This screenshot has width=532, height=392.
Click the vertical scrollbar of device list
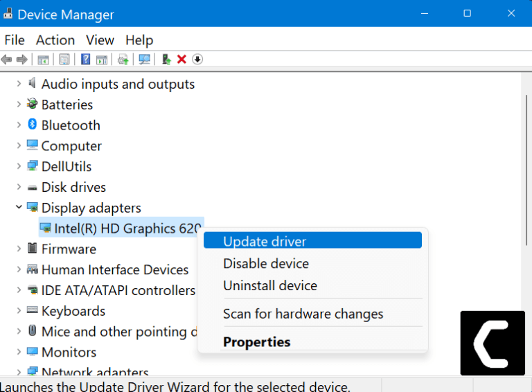[527, 208]
